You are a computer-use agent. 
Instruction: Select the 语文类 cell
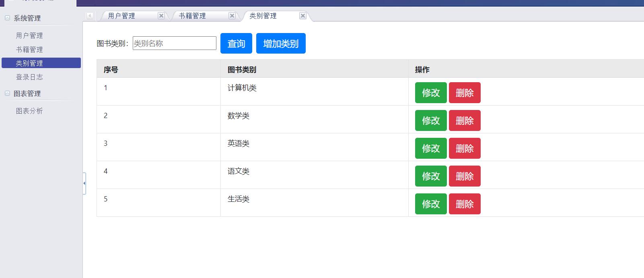[315, 175]
